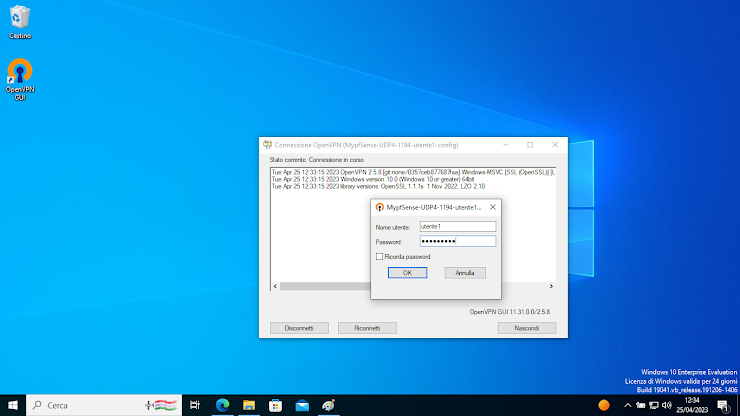Select log line with 'Windows version 10.0'
The image size is (740, 416).
click(x=373, y=179)
